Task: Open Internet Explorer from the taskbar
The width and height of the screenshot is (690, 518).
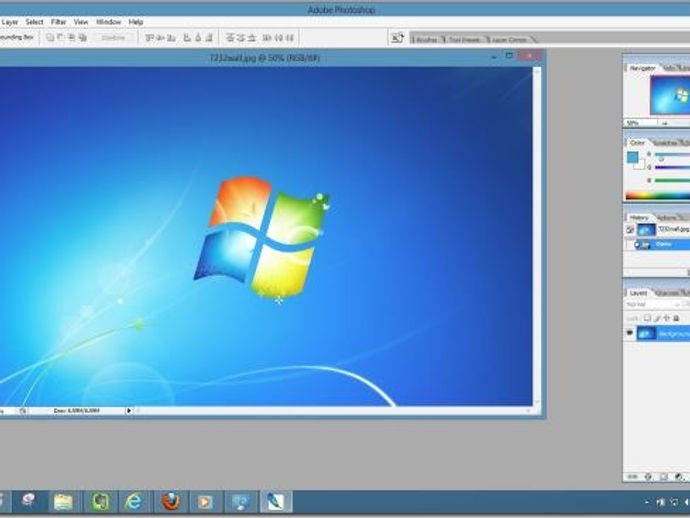Action: [134, 501]
